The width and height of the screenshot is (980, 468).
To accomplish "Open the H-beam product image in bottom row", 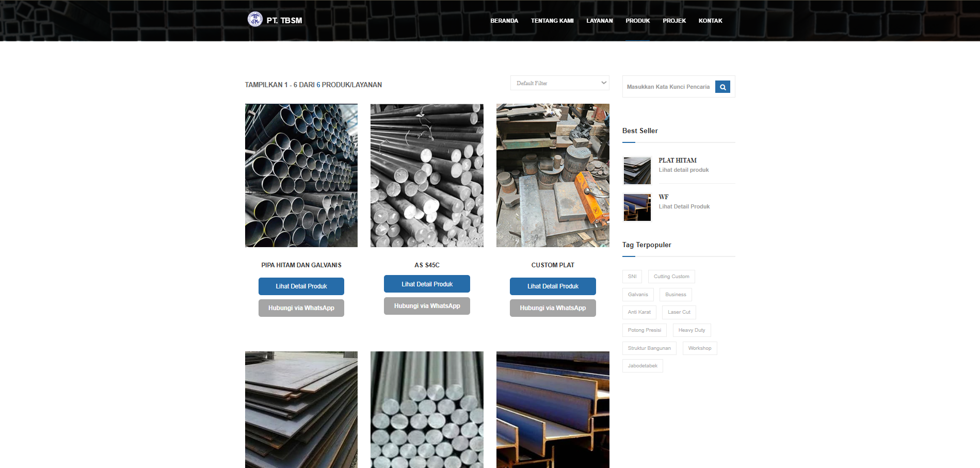I will point(553,410).
